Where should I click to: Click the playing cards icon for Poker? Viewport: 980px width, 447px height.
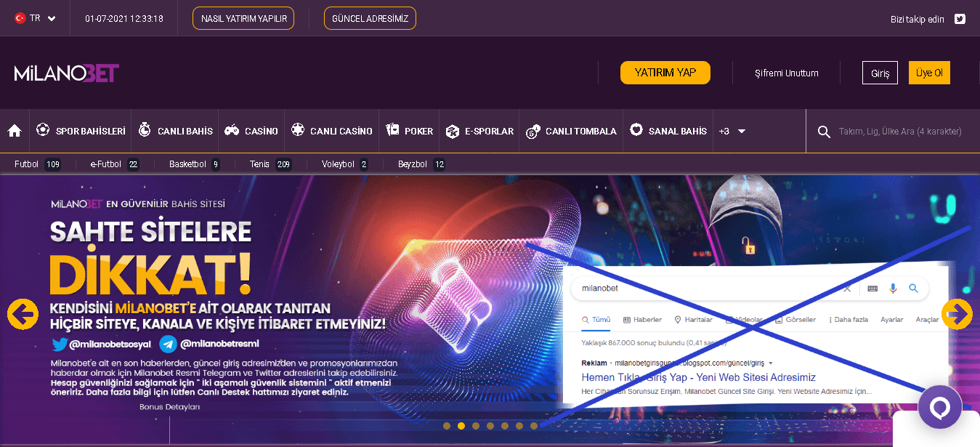(x=392, y=131)
